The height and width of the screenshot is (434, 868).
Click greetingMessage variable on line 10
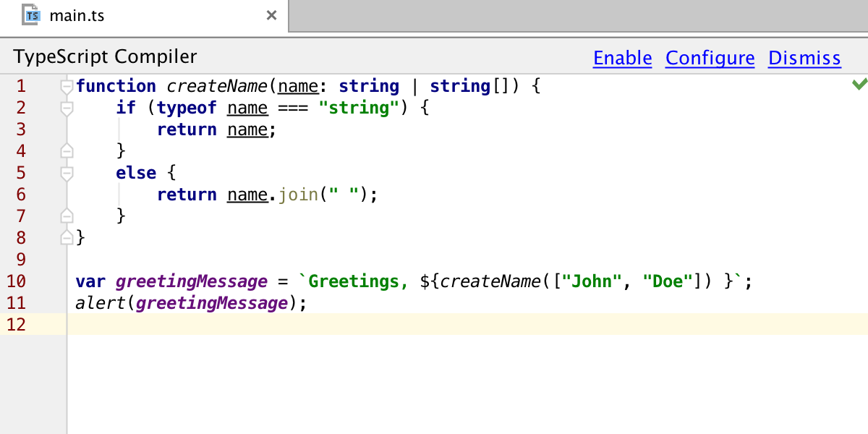pos(192,282)
